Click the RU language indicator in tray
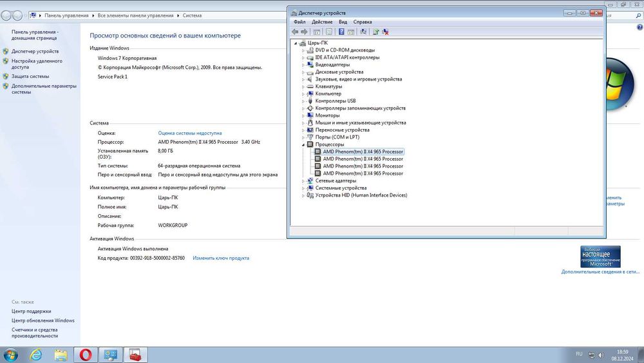The height and width of the screenshot is (363, 644). [579, 354]
